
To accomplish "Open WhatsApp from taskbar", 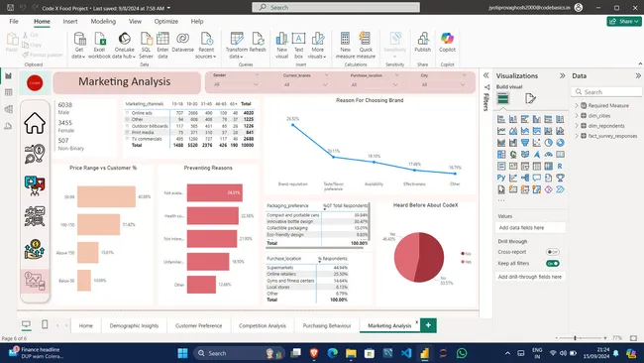I will click(462, 353).
